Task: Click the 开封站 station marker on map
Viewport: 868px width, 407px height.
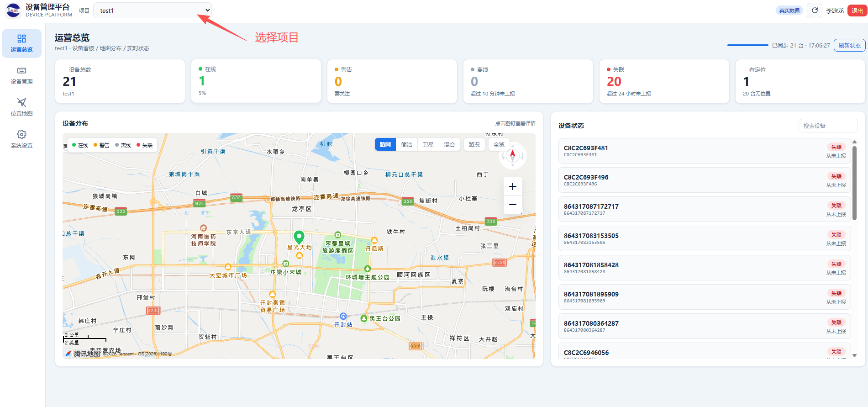Action: point(343,316)
